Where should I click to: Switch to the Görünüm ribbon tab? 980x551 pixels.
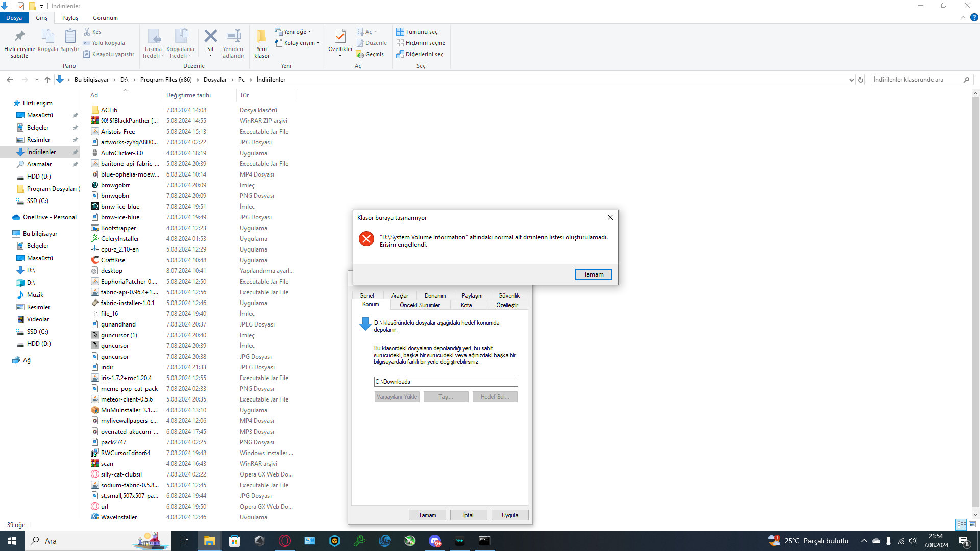[105, 18]
